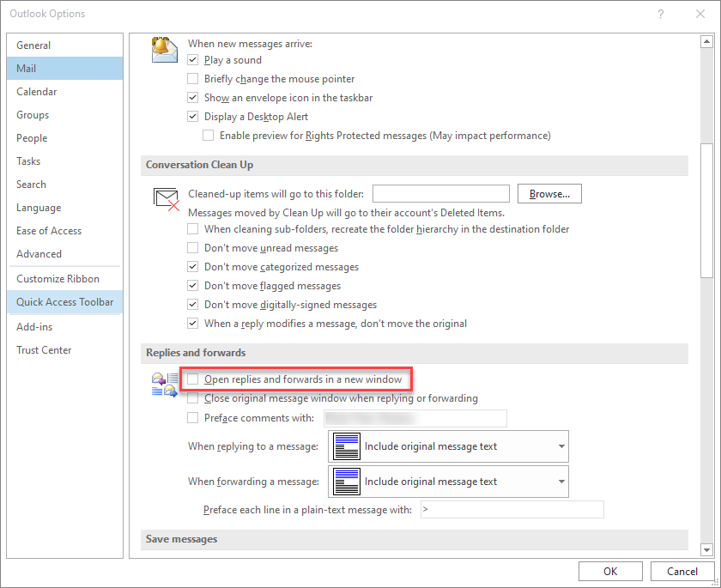Toggle Don't move digitally-signed messages
Image resolution: width=721 pixels, height=588 pixels.
click(192, 305)
